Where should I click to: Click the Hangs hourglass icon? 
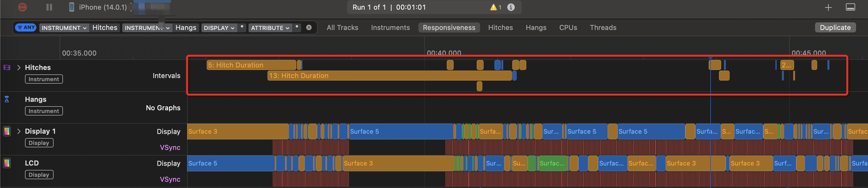[x=7, y=99]
